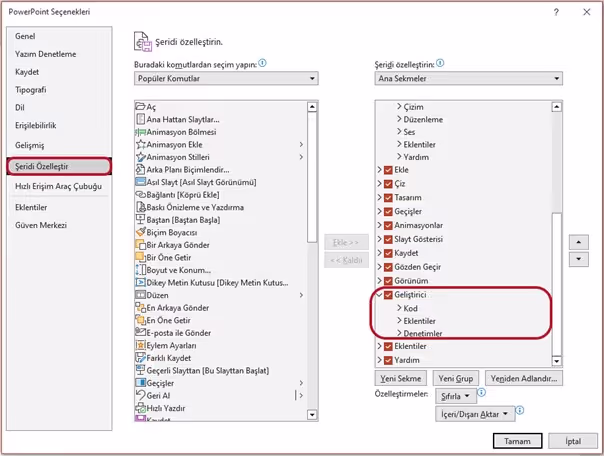Toggle the Geliştirici checkbox

(388, 295)
